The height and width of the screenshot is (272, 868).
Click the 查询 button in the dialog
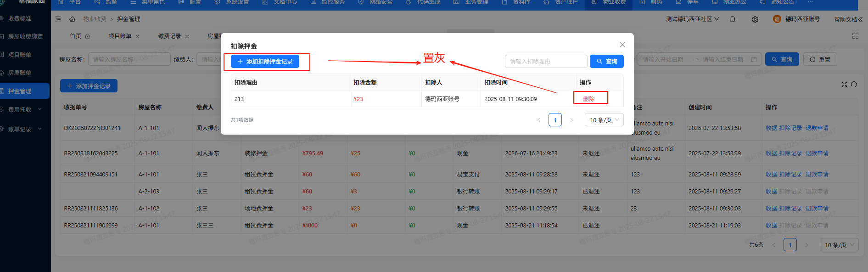[606, 62]
